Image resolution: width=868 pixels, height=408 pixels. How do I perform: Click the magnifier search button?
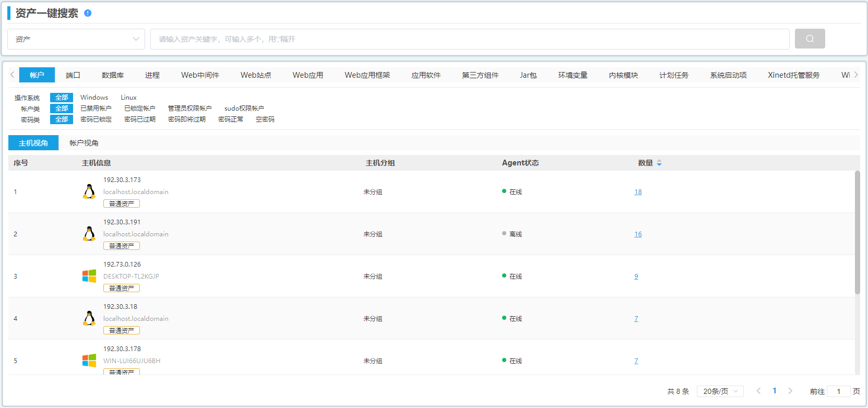[810, 39]
